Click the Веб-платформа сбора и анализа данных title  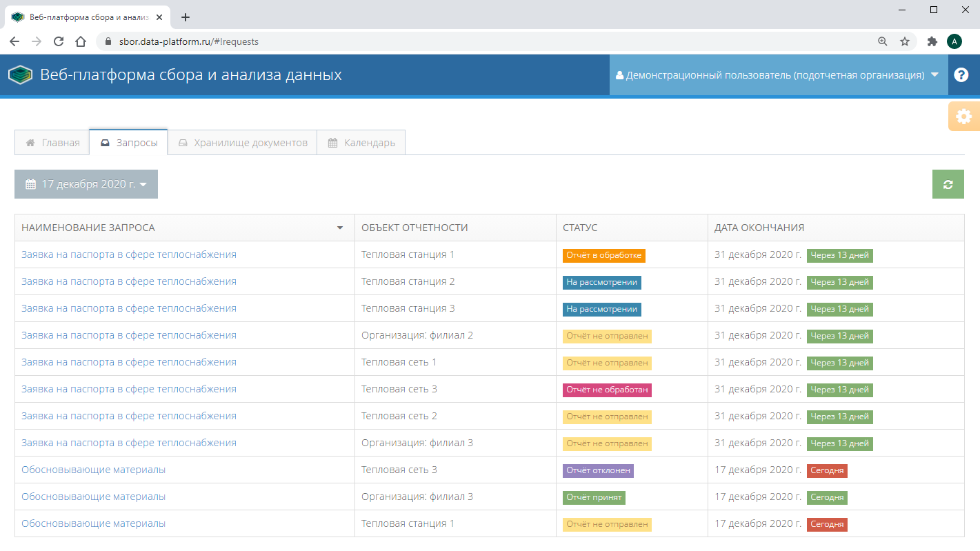[x=191, y=75]
